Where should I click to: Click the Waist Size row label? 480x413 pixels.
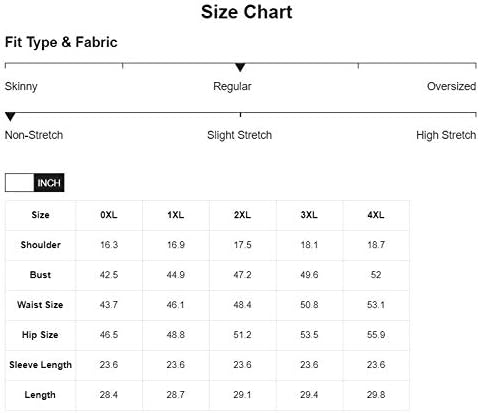[x=40, y=305]
